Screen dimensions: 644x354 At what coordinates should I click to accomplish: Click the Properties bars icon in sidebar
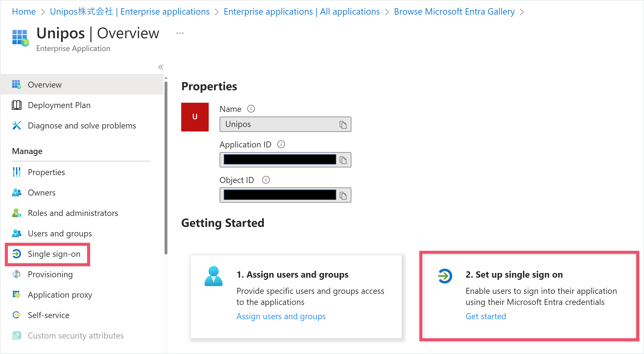(x=17, y=172)
